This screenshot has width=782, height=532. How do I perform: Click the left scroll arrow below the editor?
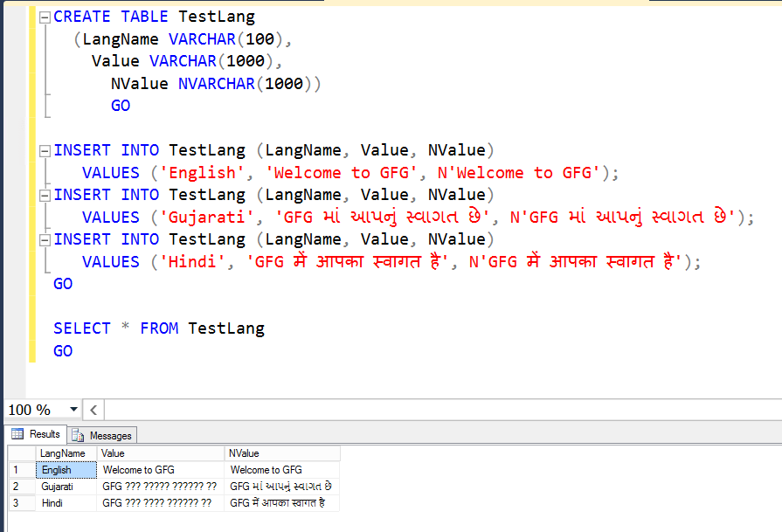point(93,409)
